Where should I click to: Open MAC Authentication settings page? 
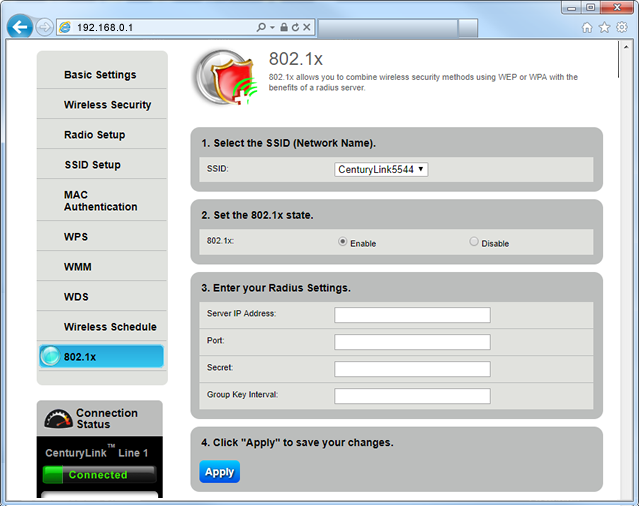[100, 200]
